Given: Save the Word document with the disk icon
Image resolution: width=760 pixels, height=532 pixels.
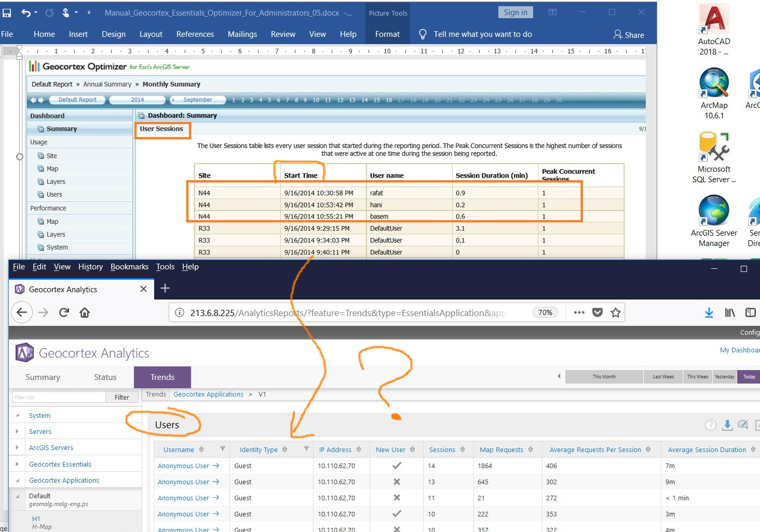Looking at the screenshot, I should 7,12.
